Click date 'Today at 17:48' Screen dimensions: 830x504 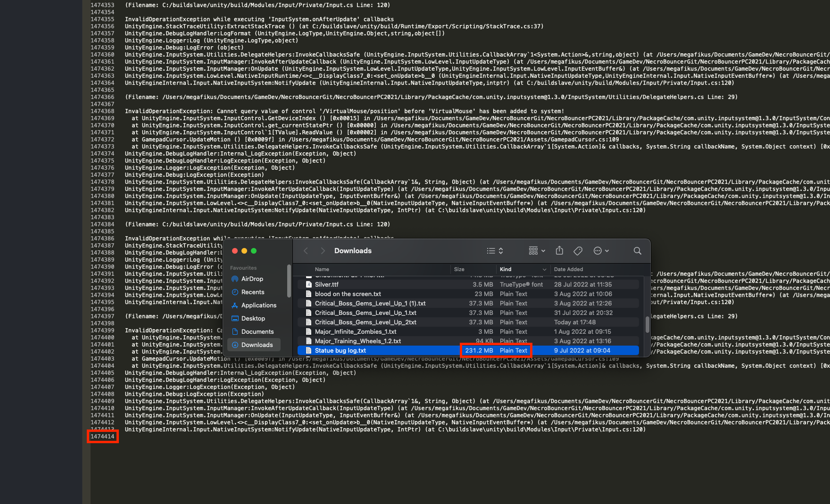pyautogui.click(x=575, y=322)
